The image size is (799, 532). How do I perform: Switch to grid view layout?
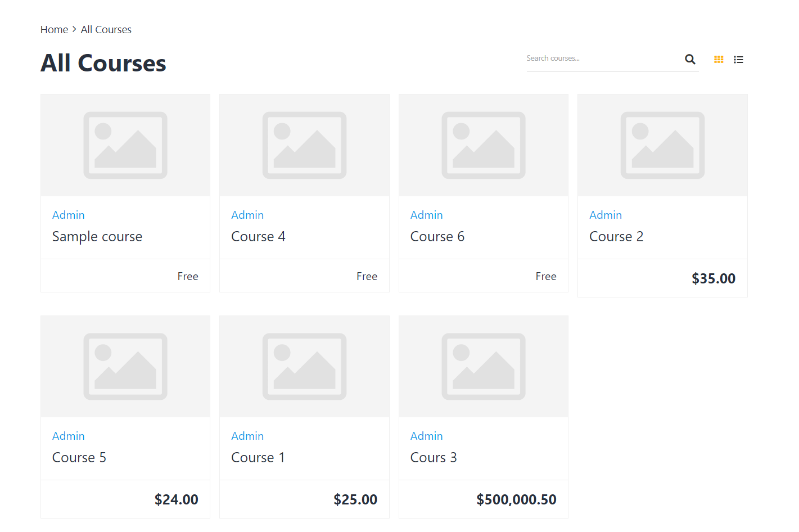(719, 59)
